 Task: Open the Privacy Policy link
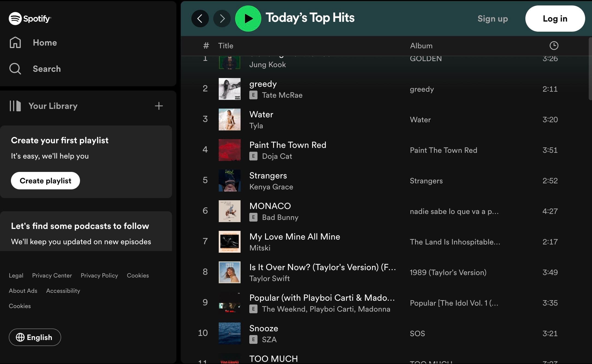(99, 275)
